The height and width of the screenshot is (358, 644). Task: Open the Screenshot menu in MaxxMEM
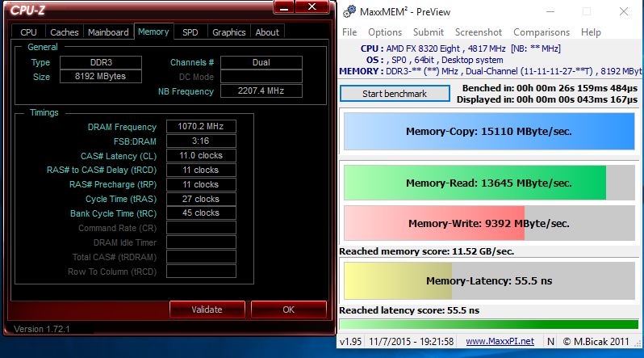tap(479, 32)
